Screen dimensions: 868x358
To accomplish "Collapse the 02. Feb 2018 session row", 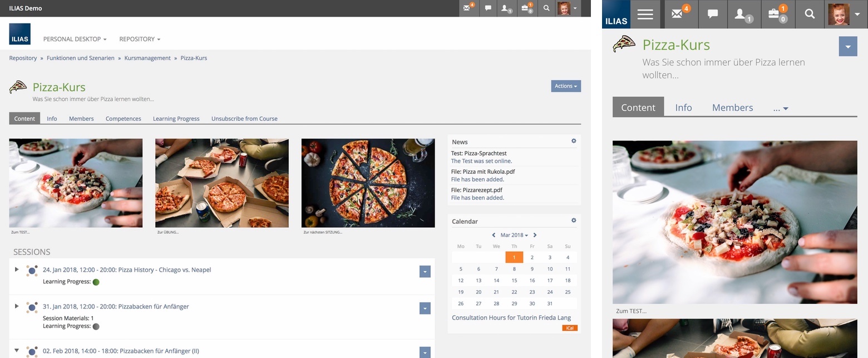I will pos(17,351).
